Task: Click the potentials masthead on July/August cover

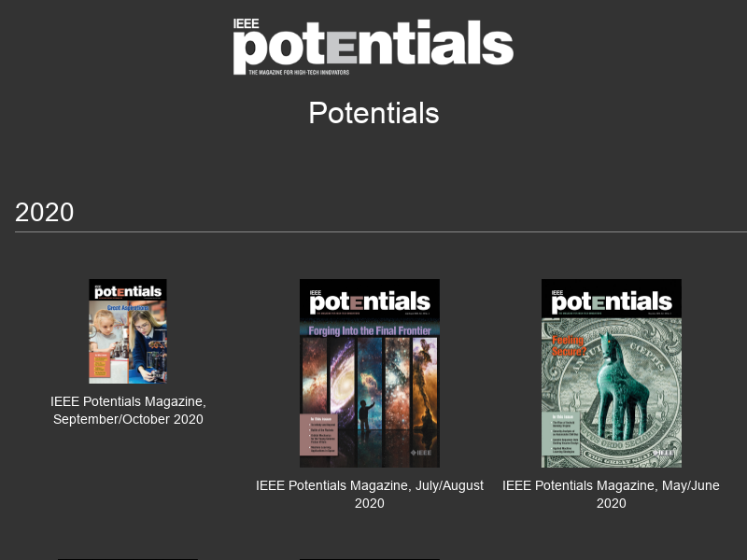Action: (370, 301)
